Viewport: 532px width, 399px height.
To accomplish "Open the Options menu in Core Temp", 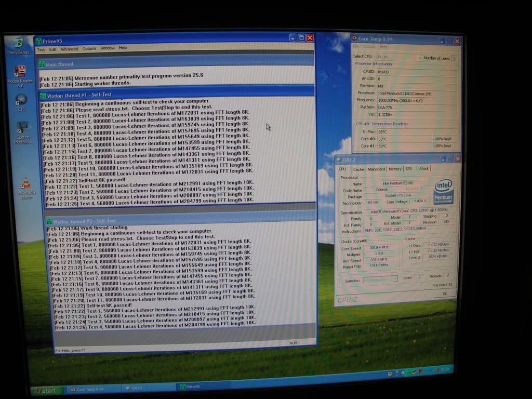I will (x=369, y=47).
